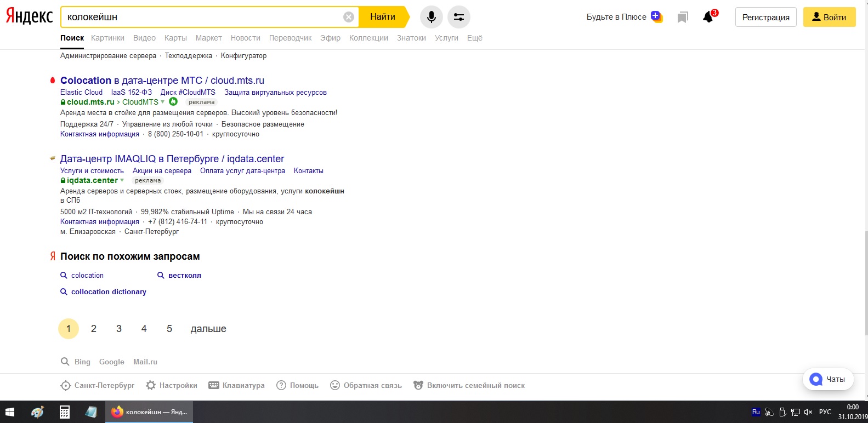Screen dimensions: 868x423
Task: Click the smiley icon beside Обратная связь
Action: tap(335, 385)
